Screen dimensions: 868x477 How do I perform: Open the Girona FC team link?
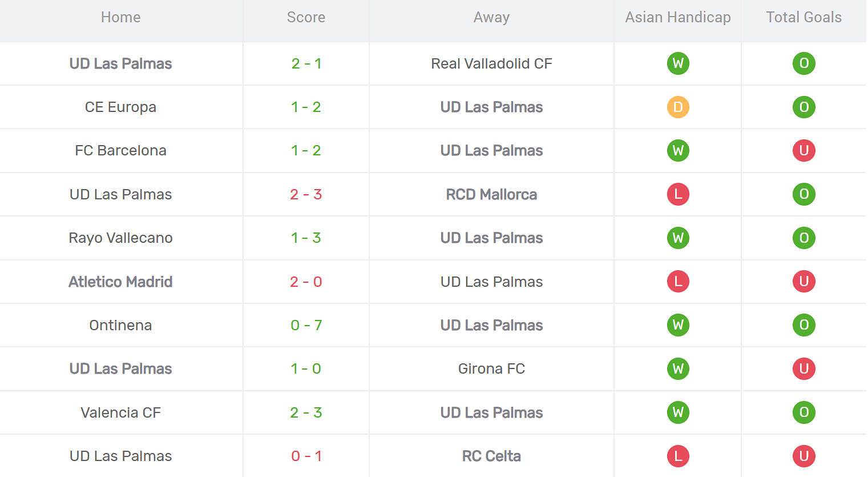point(491,368)
